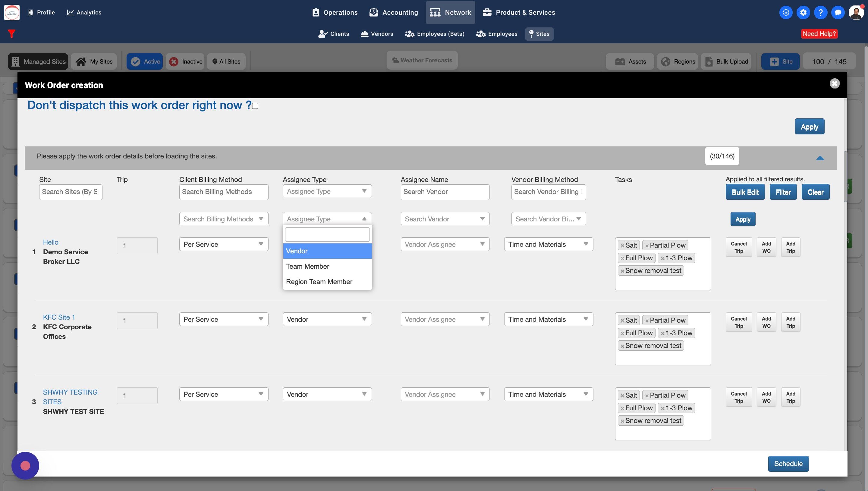Open Vendor Assignee dropdown for Hello site
Viewport: 868px width, 491px height.
tap(445, 244)
